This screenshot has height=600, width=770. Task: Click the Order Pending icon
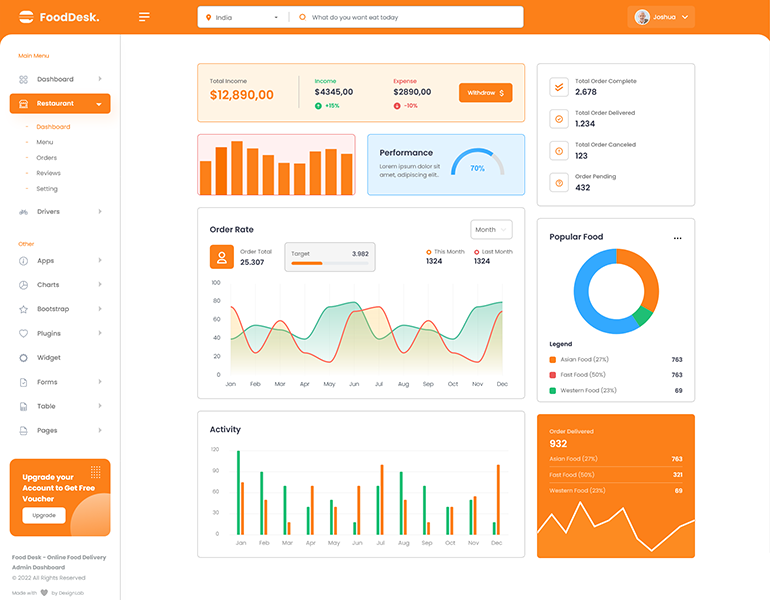point(559,183)
